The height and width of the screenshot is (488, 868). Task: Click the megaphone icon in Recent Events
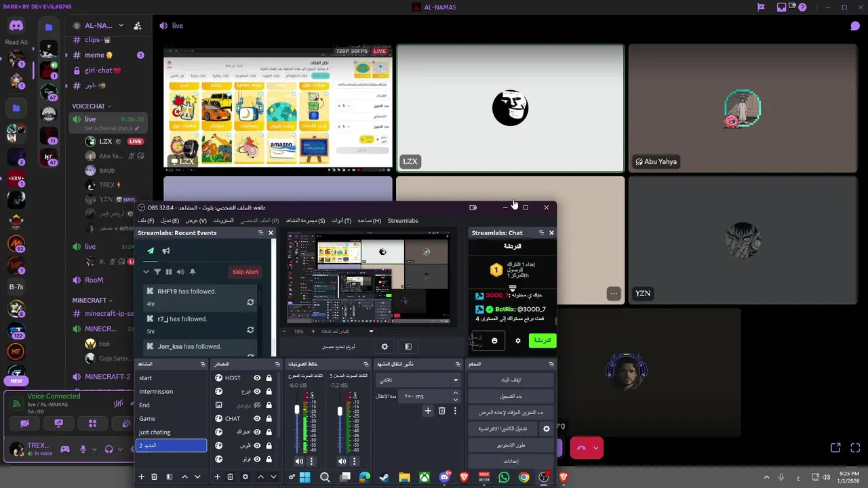coord(166,251)
